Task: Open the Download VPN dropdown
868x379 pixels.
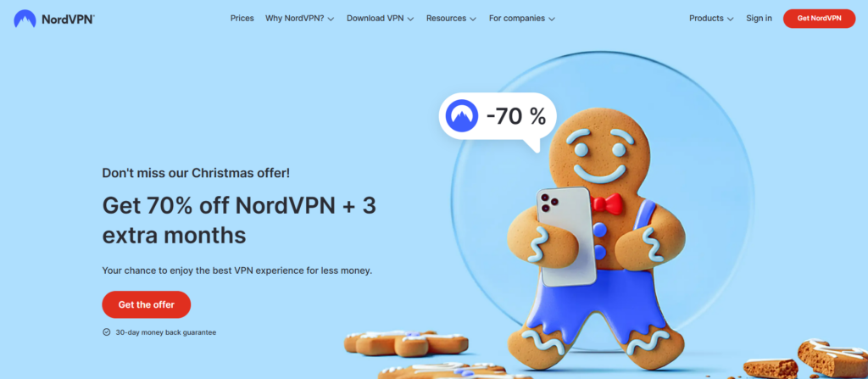Action: [381, 19]
